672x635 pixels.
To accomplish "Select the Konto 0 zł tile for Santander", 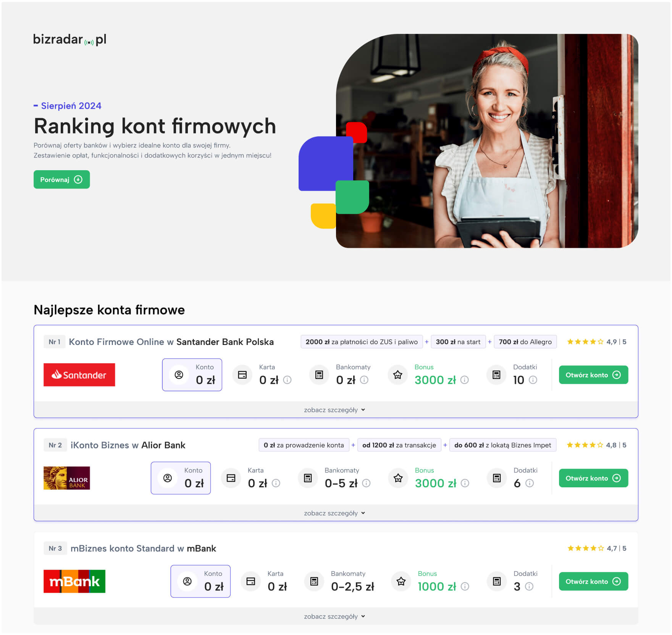I will pyautogui.click(x=192, y=375).
